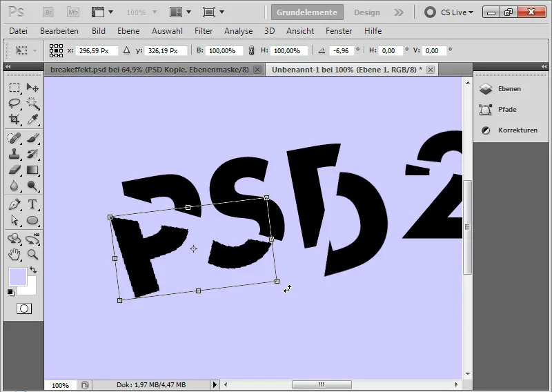
Task: Open the Bild menu
Action: click(x=99, y=31)
